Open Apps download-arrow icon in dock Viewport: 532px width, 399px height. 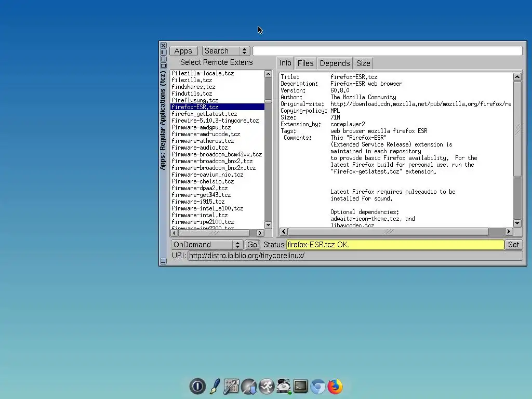pos(249,387)
